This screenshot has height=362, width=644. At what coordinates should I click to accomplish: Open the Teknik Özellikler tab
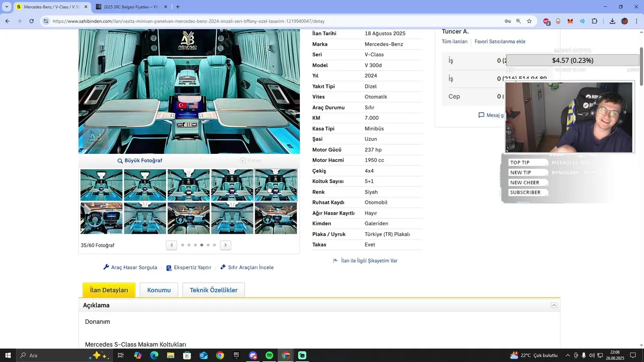(213, 290)
